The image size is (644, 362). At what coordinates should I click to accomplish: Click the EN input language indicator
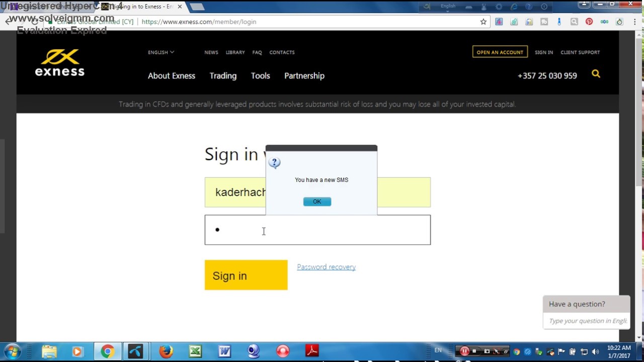point(438,350)
